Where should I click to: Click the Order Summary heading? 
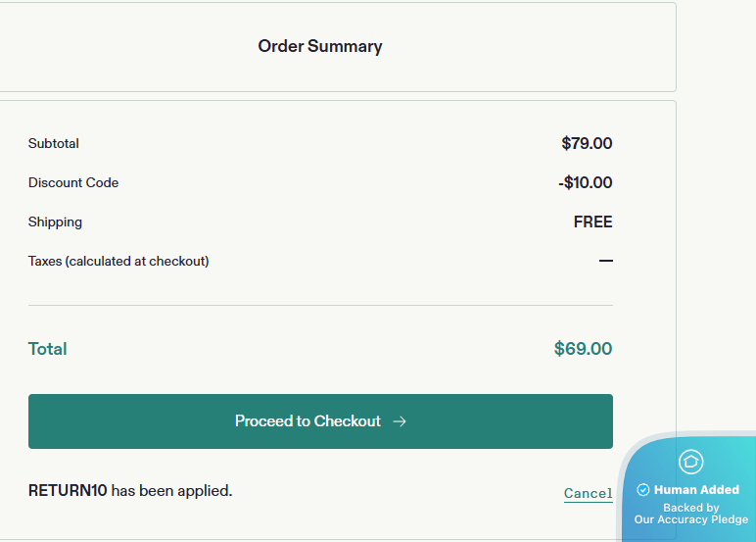(x=320, y=46)
